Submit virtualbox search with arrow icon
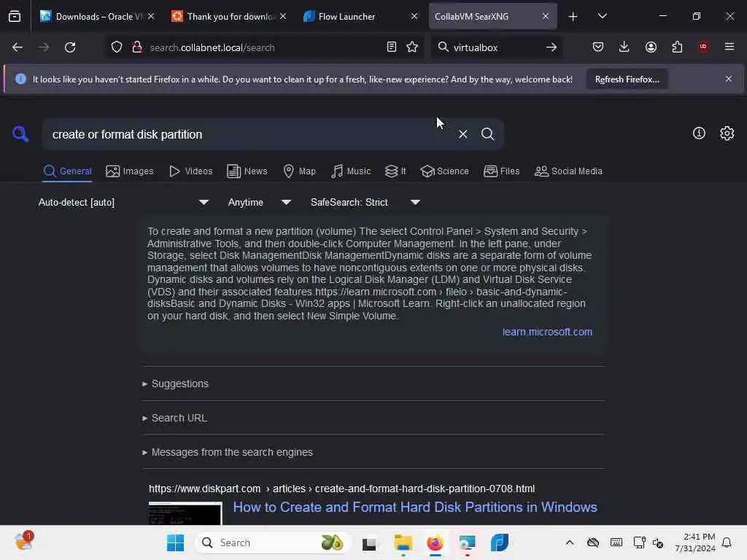 (551, 47)
